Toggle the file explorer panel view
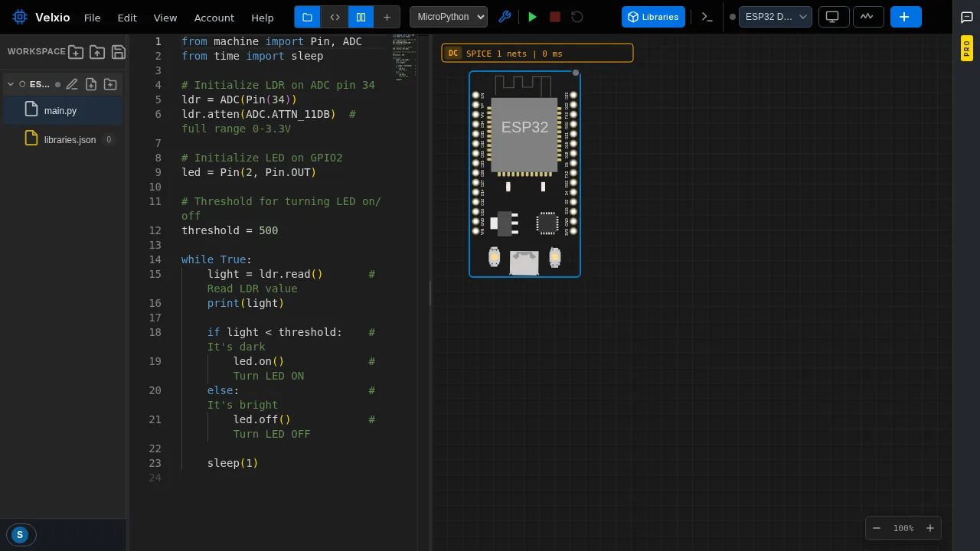The image size is (980, 551). coord(308,17)
